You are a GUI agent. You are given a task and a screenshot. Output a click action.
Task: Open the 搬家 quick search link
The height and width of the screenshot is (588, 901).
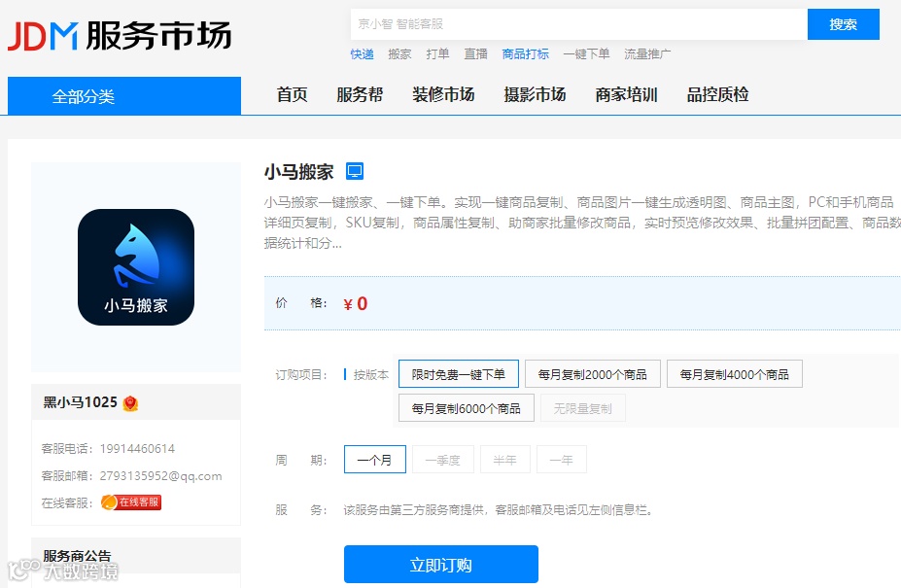[x=399, y=54]
